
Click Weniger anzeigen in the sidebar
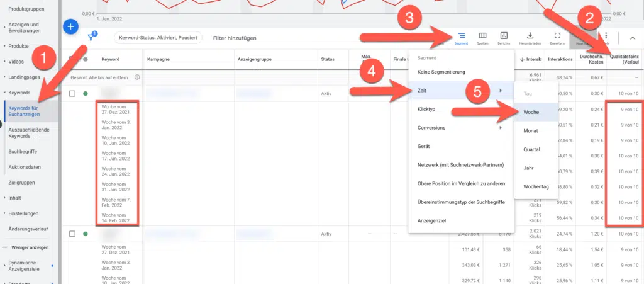(29, 248)
